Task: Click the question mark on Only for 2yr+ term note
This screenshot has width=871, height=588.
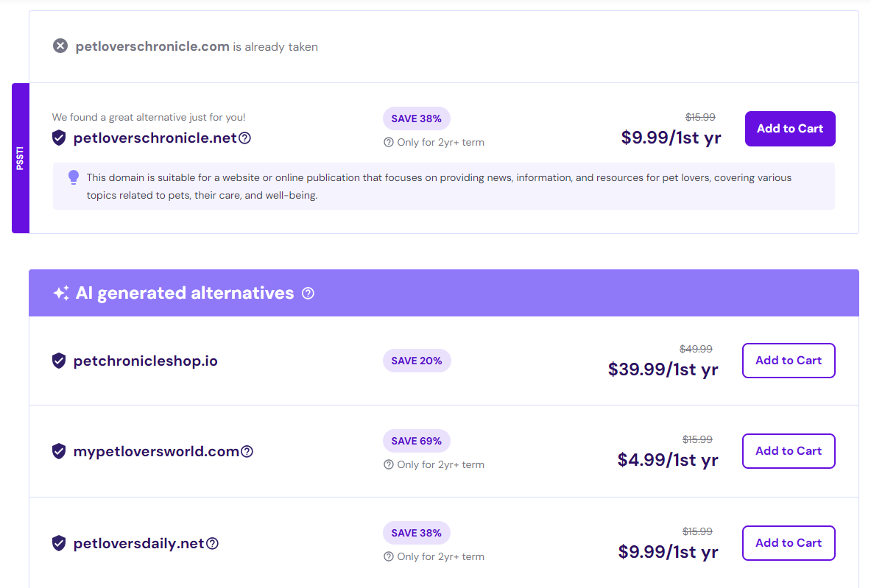Action: [388, 142]
